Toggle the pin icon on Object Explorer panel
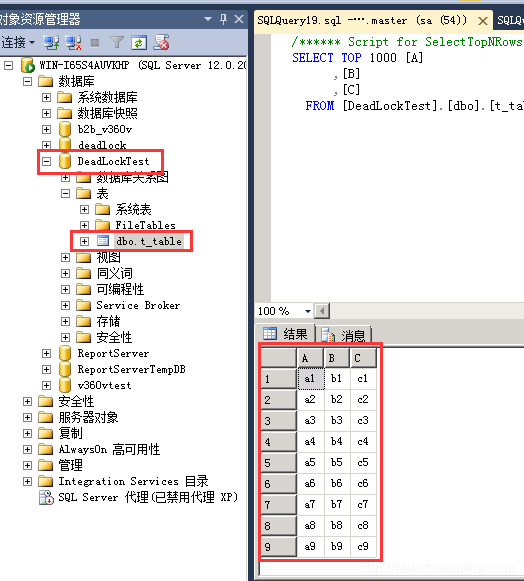 click(223, 19)
